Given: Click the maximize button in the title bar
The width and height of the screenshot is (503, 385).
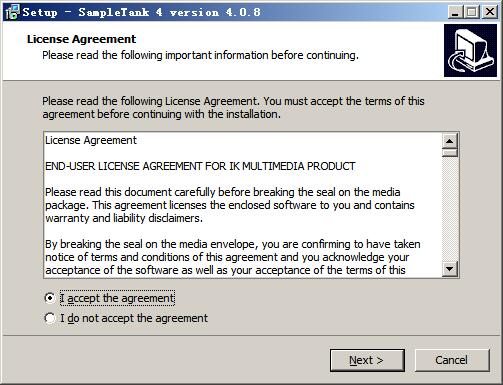Looking at the screenshot, I should (472, 12).
